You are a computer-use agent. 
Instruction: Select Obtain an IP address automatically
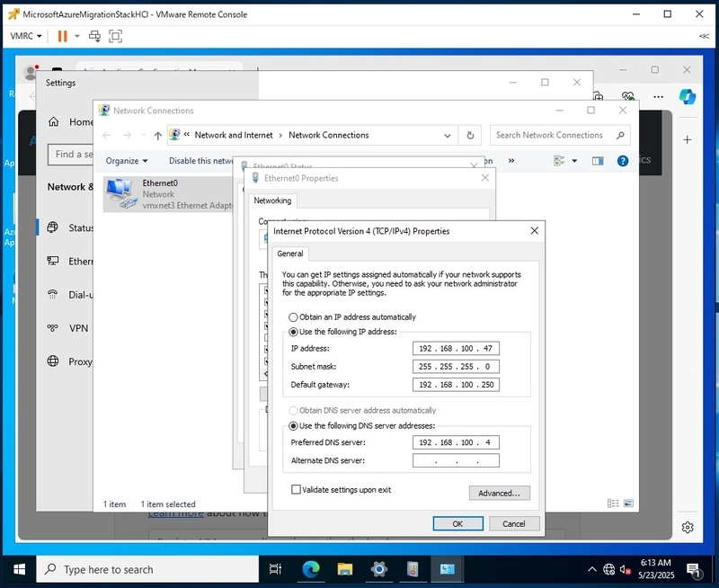click(352, 317)
